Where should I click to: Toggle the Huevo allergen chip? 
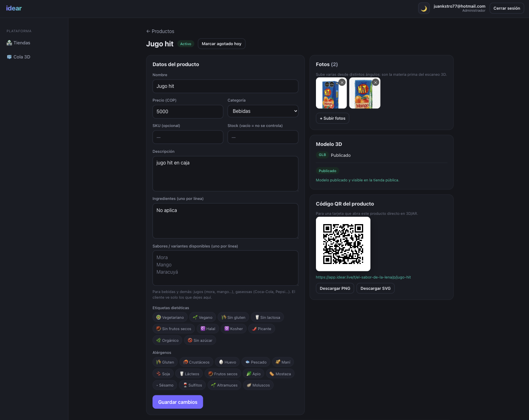[227, 362]
